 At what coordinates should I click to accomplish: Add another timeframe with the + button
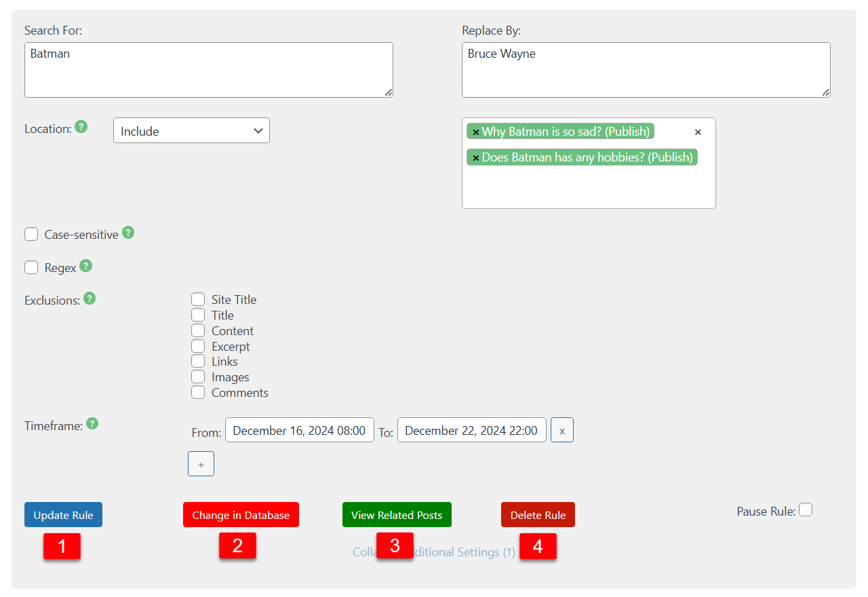click(201, 464)
